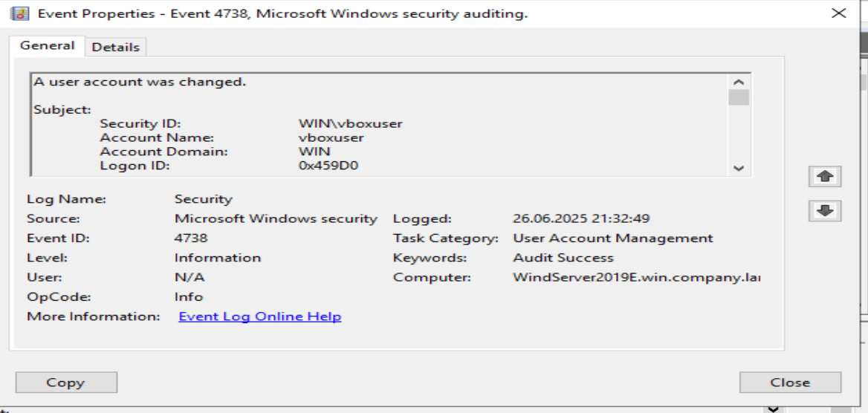Click the Event ID value 4738
This screenshot has height=413, width=868.
(x=191, y=238)
